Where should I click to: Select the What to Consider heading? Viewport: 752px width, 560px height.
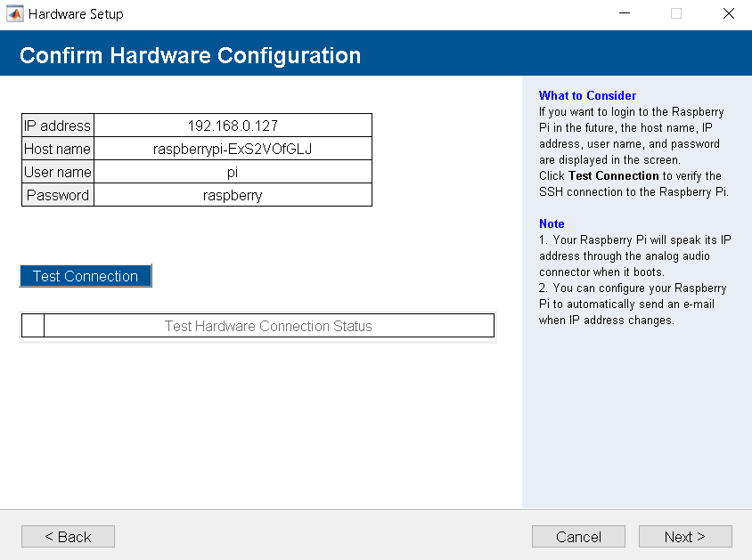pyautogui.click(x=587, y=95)
